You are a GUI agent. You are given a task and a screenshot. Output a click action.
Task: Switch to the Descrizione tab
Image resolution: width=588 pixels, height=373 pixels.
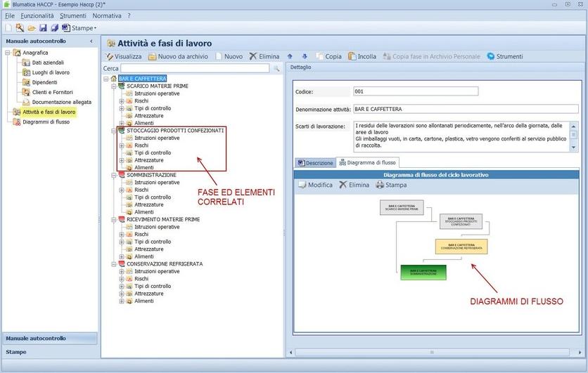(x=314, y=162)
